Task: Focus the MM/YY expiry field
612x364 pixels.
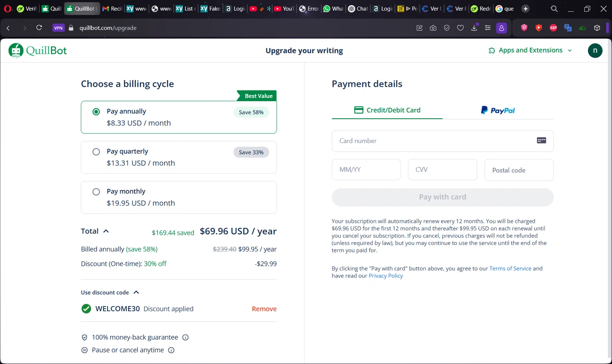Action: 366,170
